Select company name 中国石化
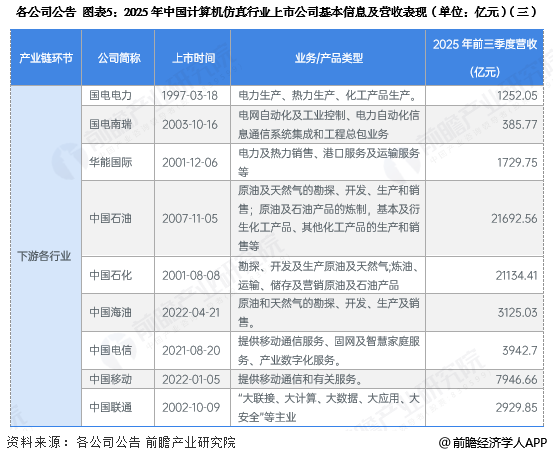 110,275
